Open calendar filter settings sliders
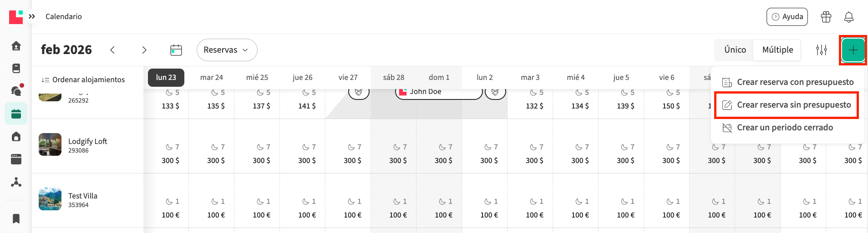868x233 pixels. (x=821, y=50)
